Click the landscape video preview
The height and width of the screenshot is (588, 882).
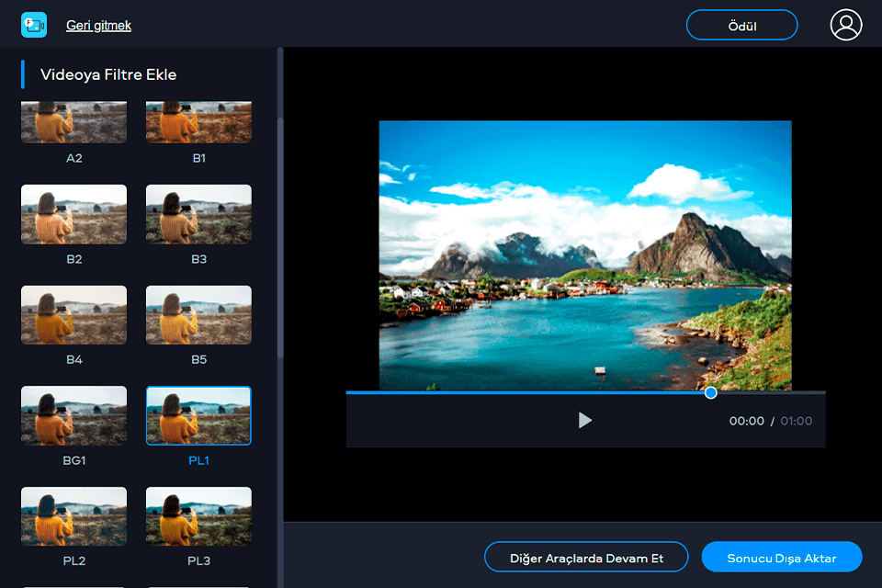pos(585,255)
